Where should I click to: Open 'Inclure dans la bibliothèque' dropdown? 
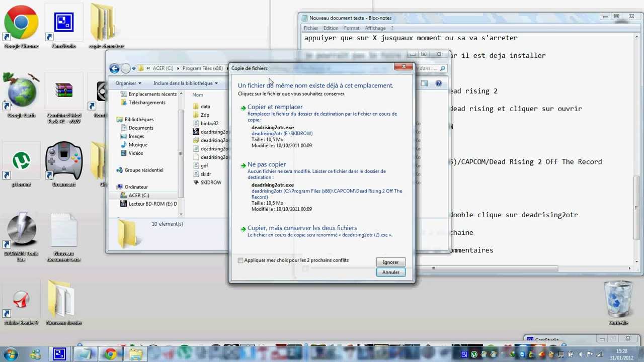point(186,83)
